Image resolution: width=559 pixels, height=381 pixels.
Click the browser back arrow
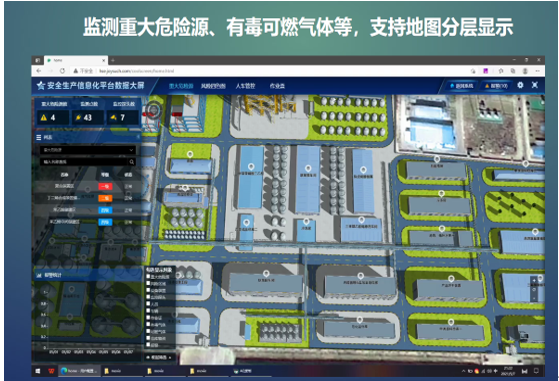pos(39,71)
